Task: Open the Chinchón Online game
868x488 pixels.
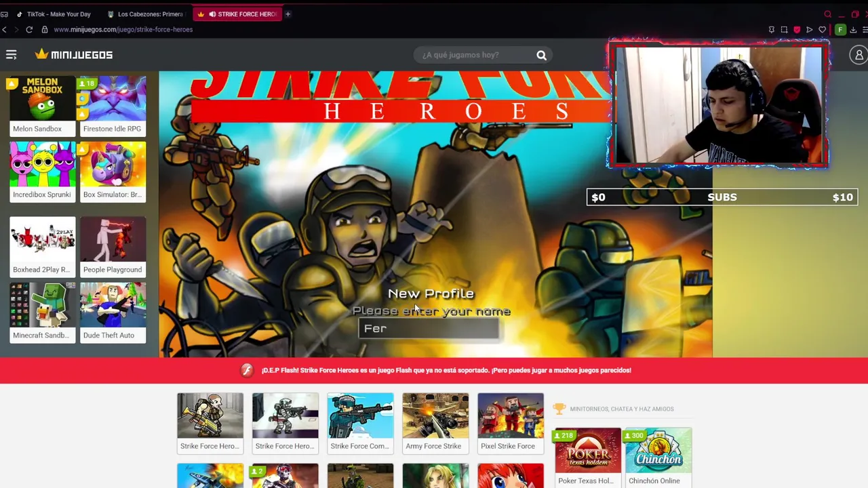Action: click(x=658, y=457)
